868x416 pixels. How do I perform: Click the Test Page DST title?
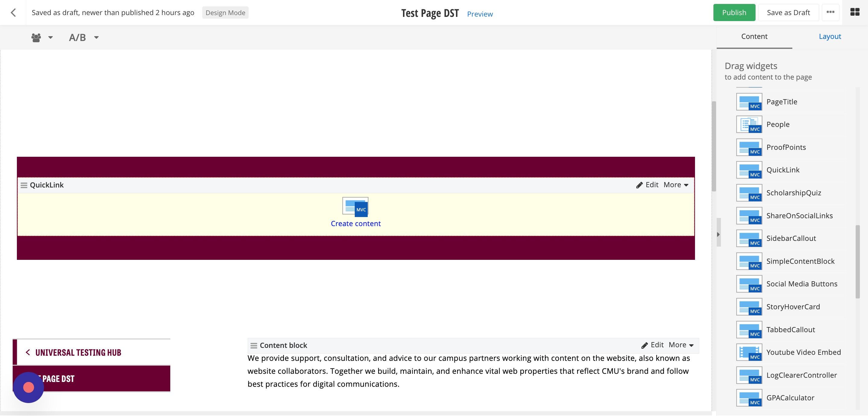coord(430,13)
